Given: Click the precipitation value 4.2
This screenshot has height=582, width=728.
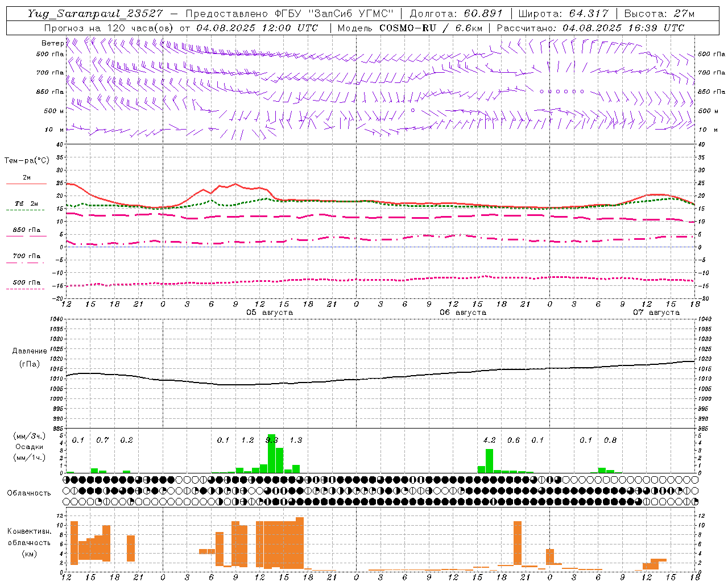Looking at the screenshot, I should (489, 440).
